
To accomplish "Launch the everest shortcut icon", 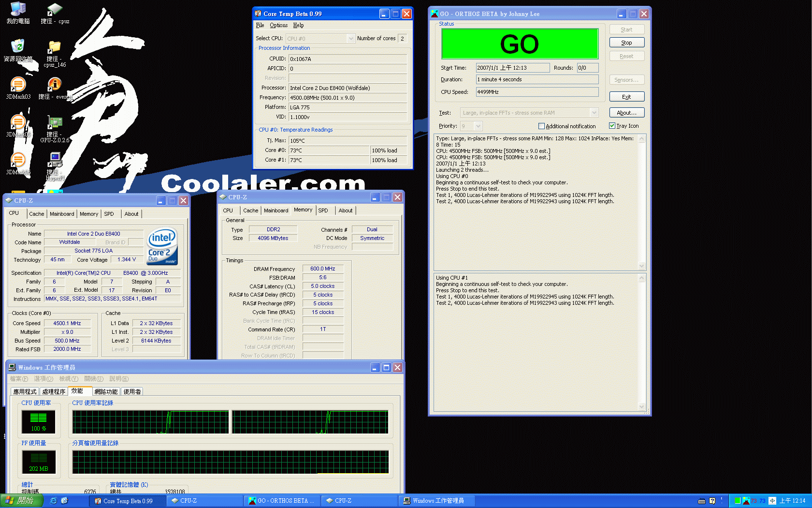I will (x=55, y=88).
